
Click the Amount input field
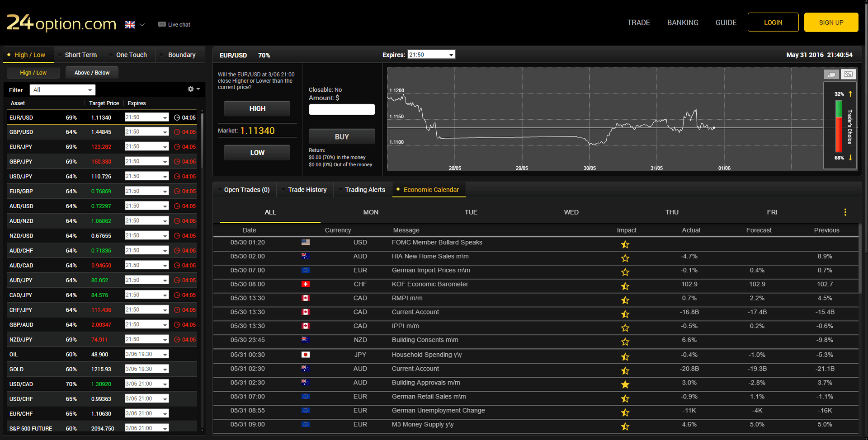tap(342, 109)
